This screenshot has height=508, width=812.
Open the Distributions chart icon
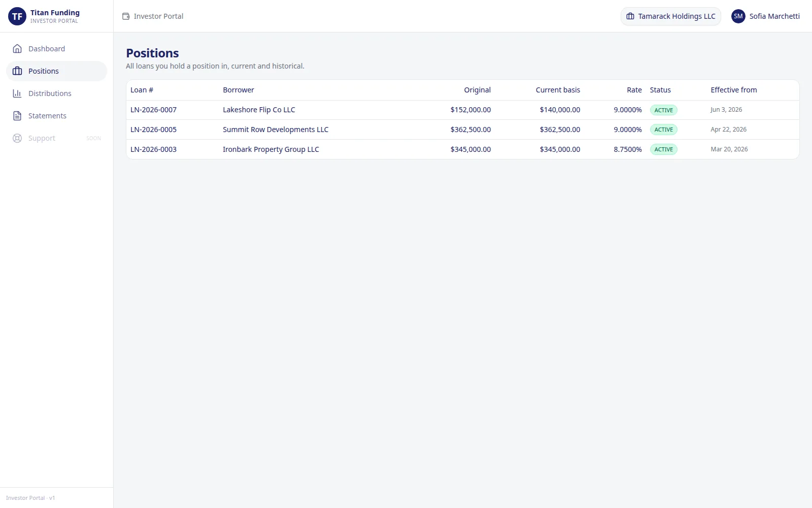pos(17,93)
